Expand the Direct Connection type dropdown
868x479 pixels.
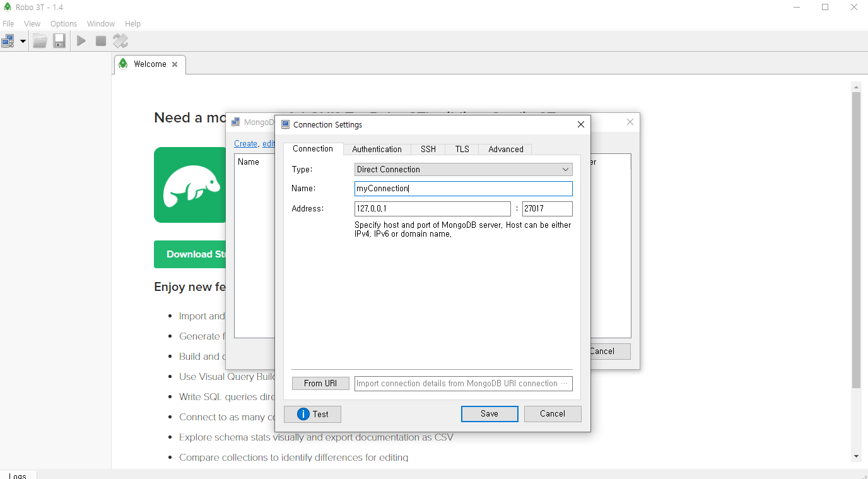pyautogui.click(x=464, y=169)
